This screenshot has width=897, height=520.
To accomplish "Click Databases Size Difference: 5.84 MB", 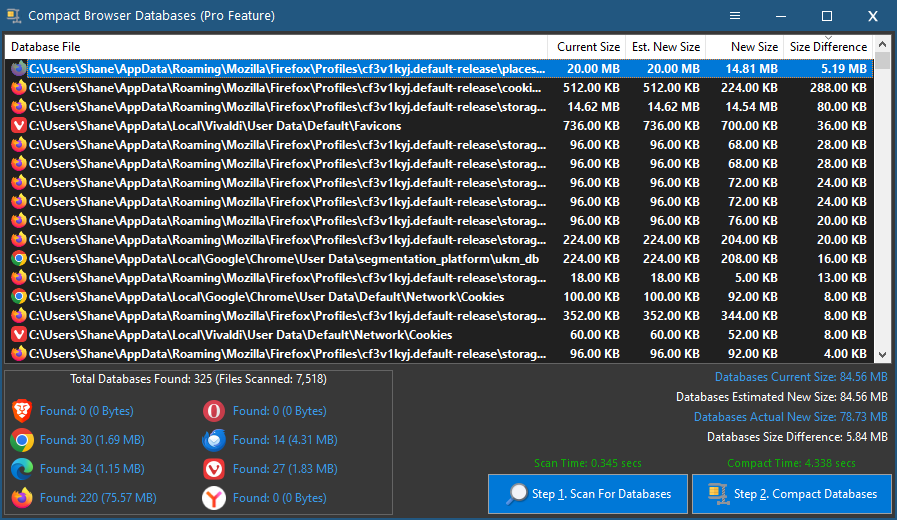I will click(797, 437).
